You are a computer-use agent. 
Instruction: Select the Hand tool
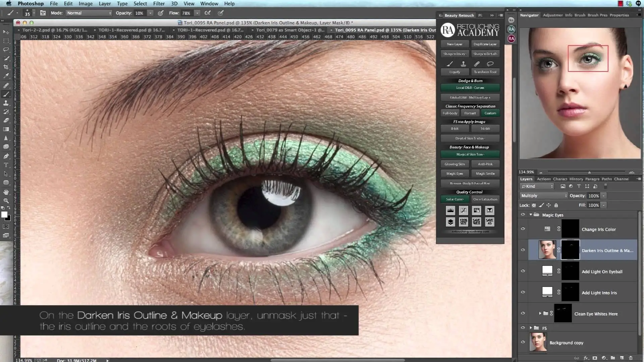6,192
